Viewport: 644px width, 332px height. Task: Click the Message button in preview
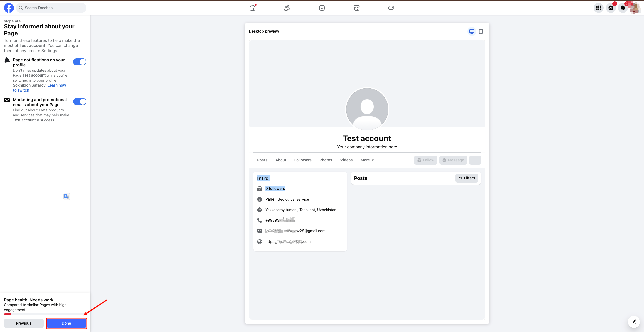[453, 160]
